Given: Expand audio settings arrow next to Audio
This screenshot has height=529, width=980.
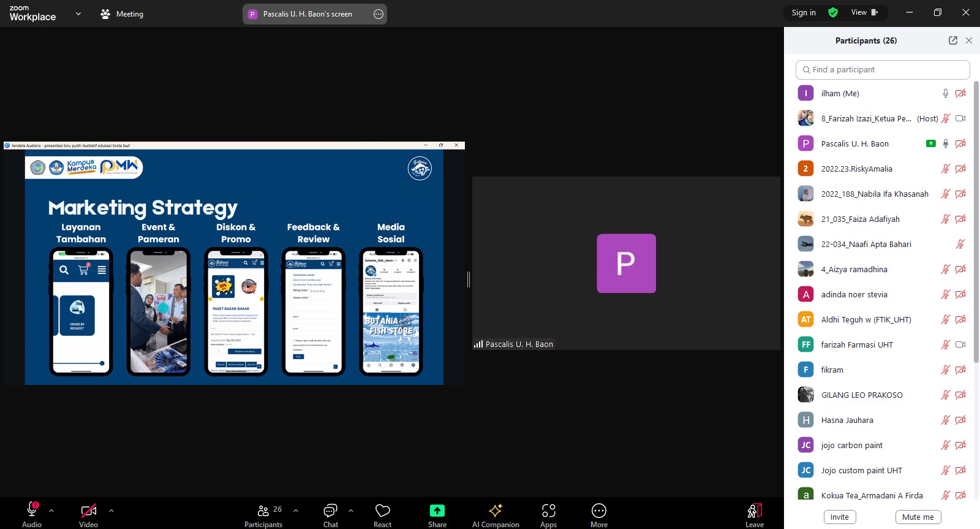Looking at the screenshot, I should [51, 510].
